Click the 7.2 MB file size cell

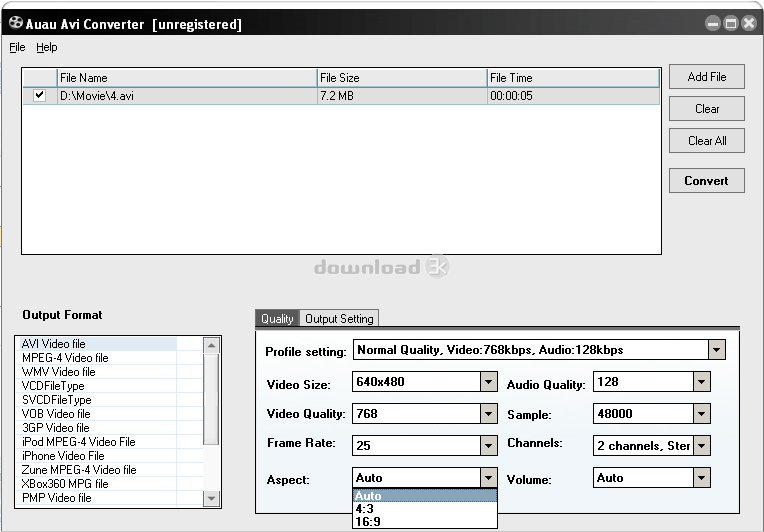tap(402, 96)
